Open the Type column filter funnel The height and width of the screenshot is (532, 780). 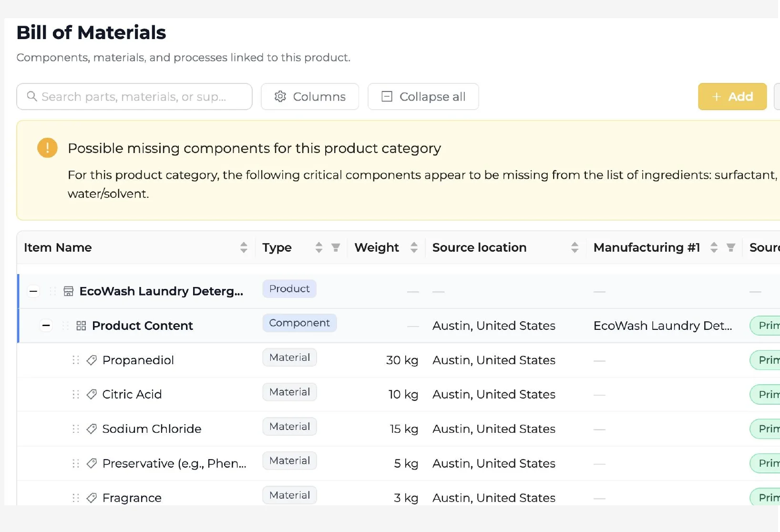336,247
